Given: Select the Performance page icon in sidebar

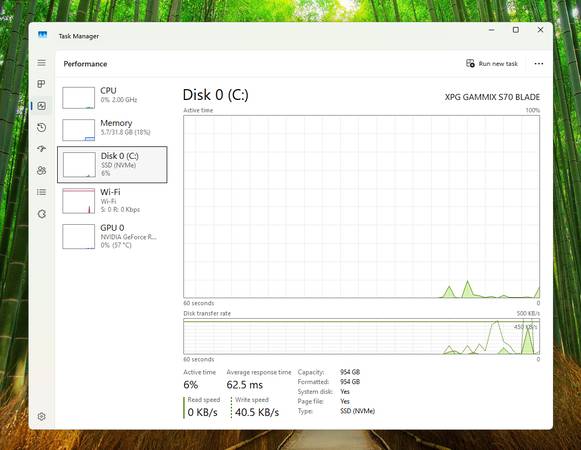Looking at the screenshot, I should [42, 106].
